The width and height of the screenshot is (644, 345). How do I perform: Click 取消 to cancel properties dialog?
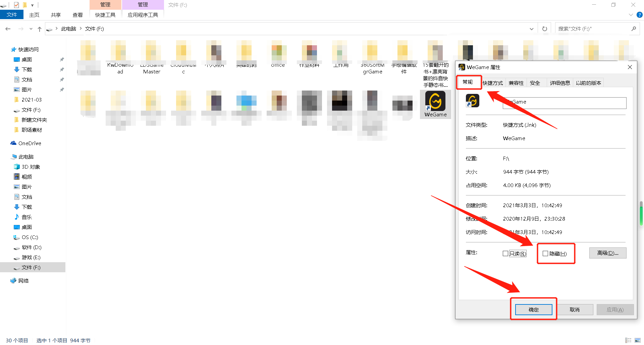point(575,309)
